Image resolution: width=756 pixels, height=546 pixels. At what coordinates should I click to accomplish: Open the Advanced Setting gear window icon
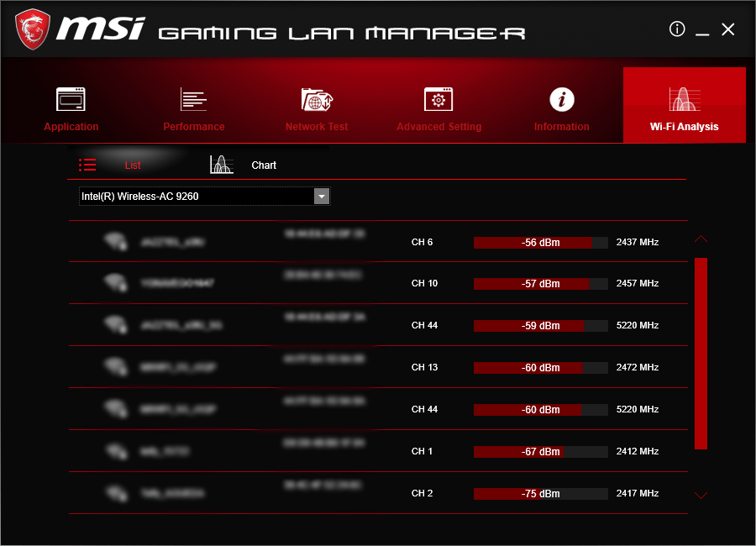point(438,99)
